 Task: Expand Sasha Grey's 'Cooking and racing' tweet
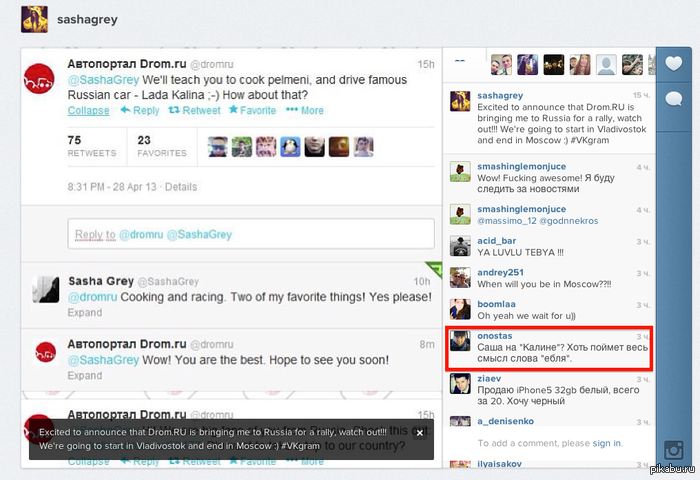click(85, 313)
